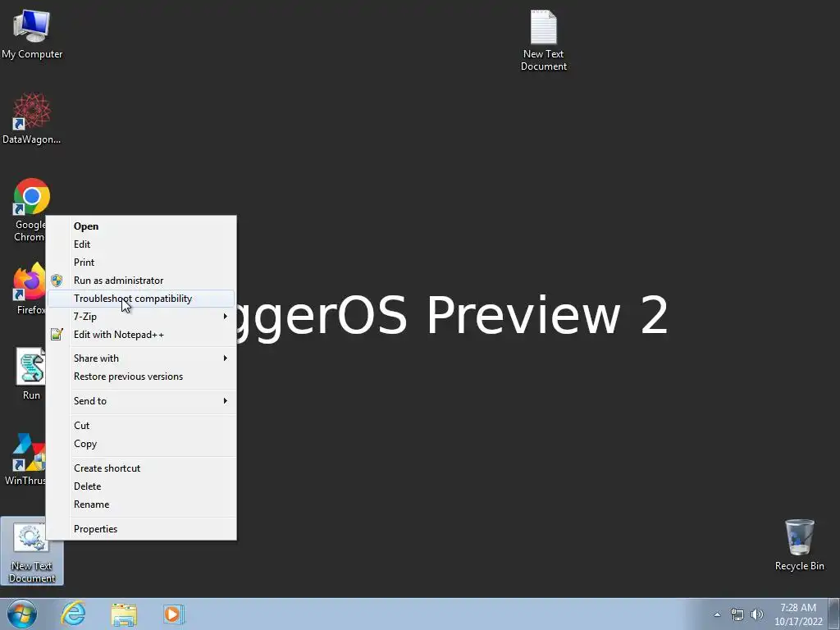This screenshot has height=630, width=840.
Task: Choose Edit in the context menu
Action: [x=141, y=244]
